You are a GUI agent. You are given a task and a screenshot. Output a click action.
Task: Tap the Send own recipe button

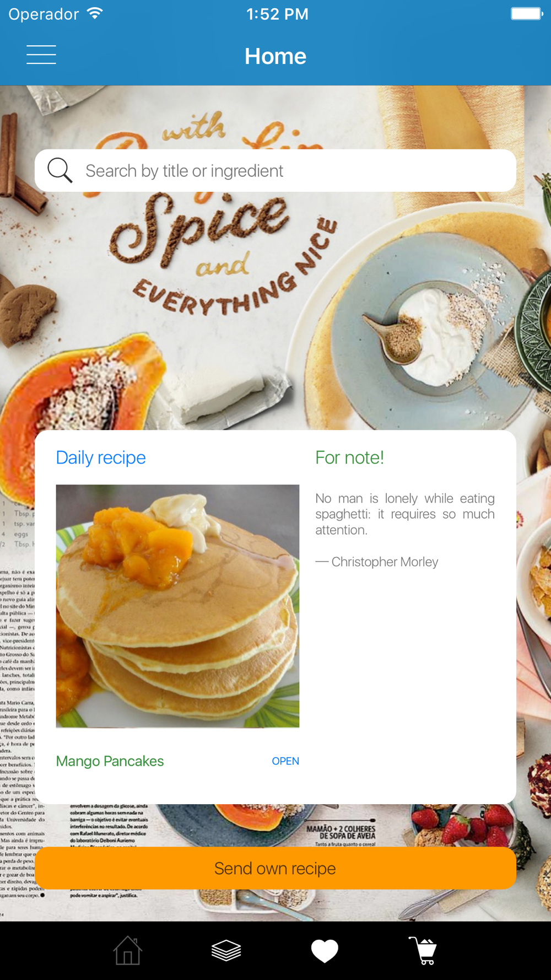(275, 868)
